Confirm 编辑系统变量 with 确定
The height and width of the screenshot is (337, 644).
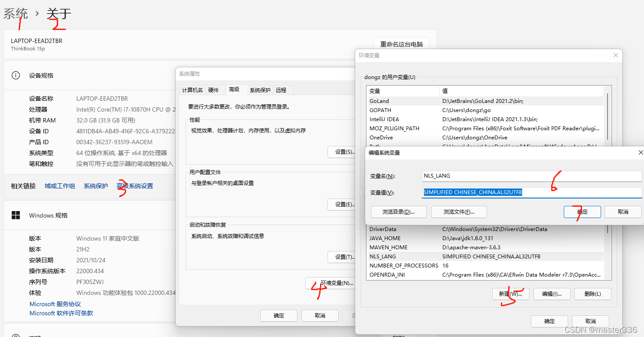582,212
